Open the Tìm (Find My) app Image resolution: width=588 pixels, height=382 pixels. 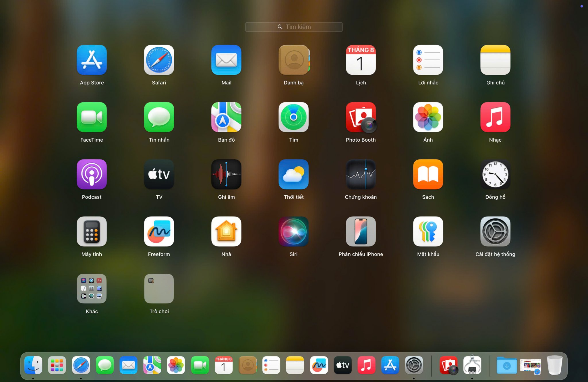293,117
